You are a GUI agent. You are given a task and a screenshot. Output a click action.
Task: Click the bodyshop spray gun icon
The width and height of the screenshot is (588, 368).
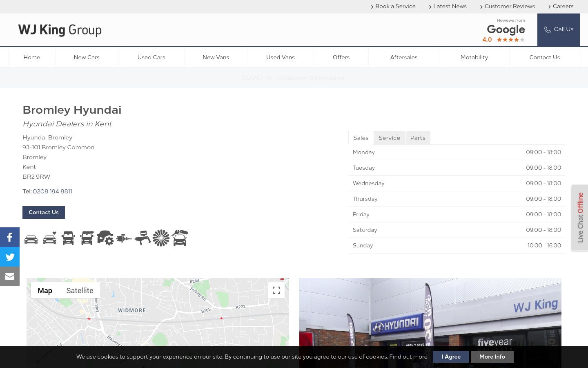click(143, 238)
